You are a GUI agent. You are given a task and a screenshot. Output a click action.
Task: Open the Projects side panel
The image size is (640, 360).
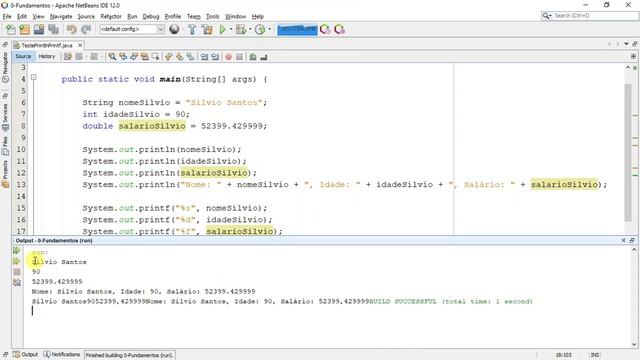[x=5, y=174]
